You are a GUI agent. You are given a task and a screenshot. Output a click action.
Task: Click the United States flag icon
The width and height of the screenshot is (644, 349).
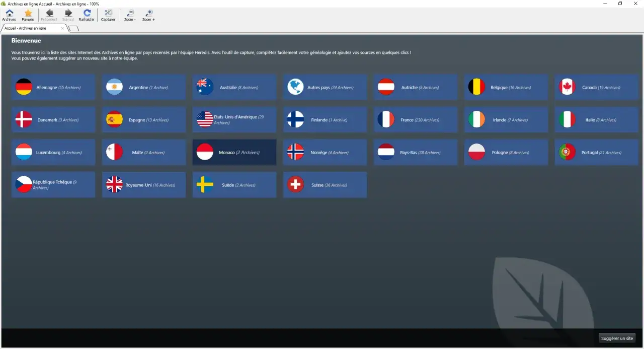point(205,120)
